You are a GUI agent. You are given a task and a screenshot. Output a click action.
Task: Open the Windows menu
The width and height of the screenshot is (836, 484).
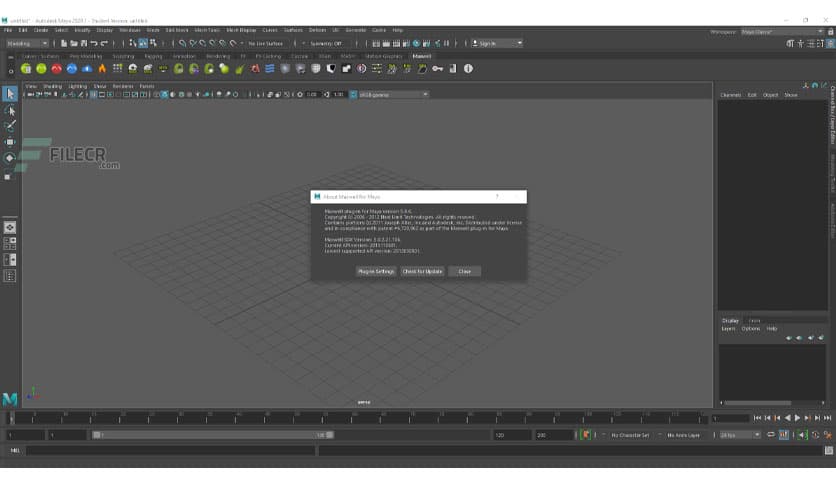click(130, 30)
